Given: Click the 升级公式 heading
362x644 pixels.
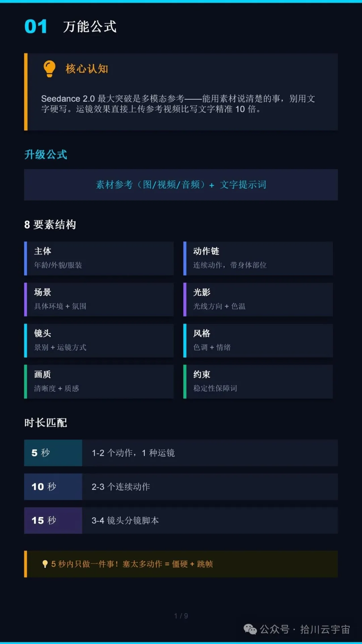Looking at the screenshot, I should (x=46, y=155).
